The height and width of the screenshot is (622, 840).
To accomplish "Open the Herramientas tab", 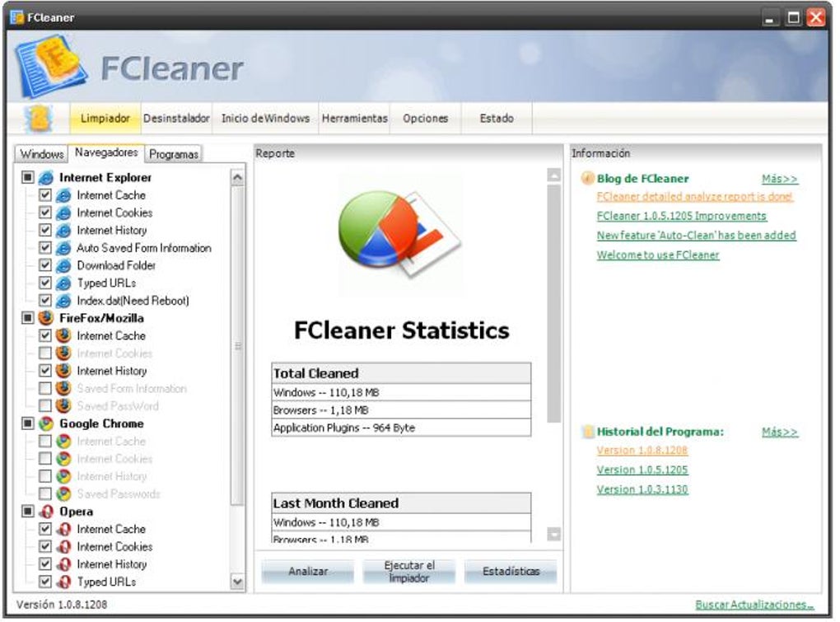I will pos(355,119).
